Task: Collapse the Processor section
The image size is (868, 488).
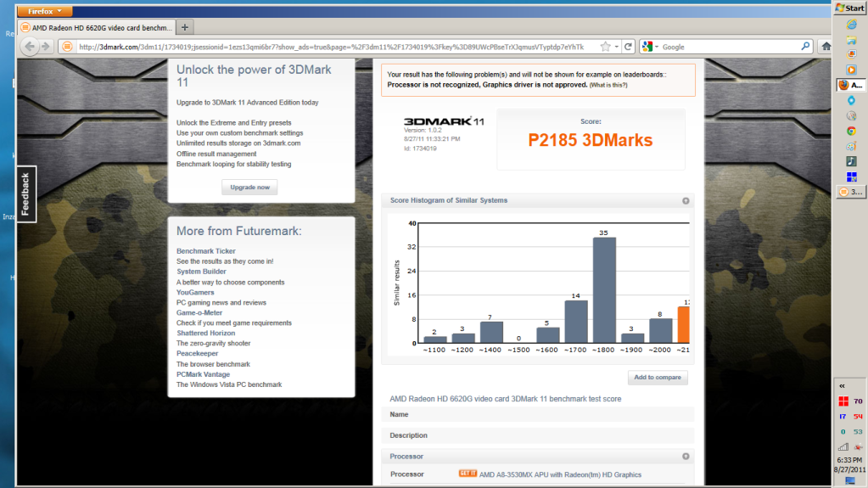Action: (686, 457)
